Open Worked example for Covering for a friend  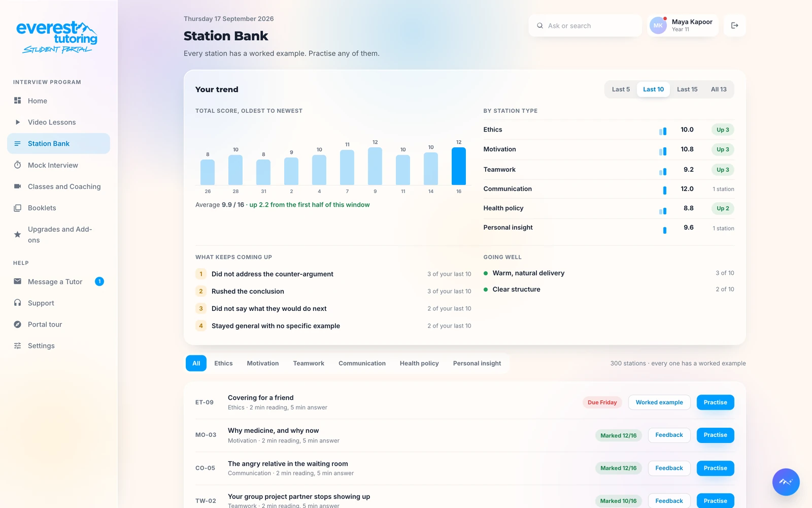[659, 402]
